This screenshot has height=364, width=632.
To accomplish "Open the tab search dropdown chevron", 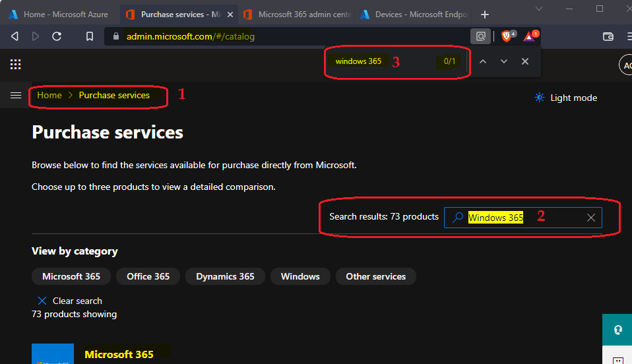I will pyautogui.click(x=538, y=9).
